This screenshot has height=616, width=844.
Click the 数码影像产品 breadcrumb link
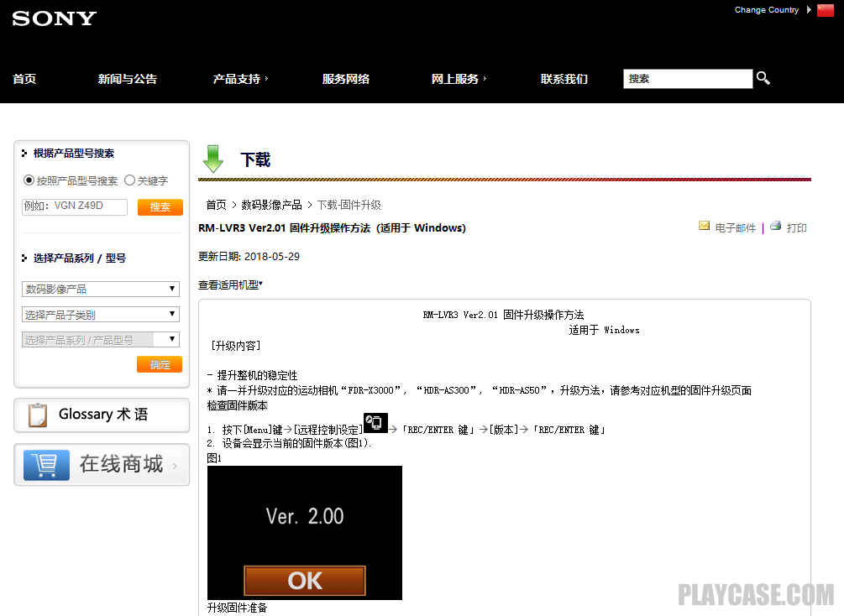(x=271, y=205)
